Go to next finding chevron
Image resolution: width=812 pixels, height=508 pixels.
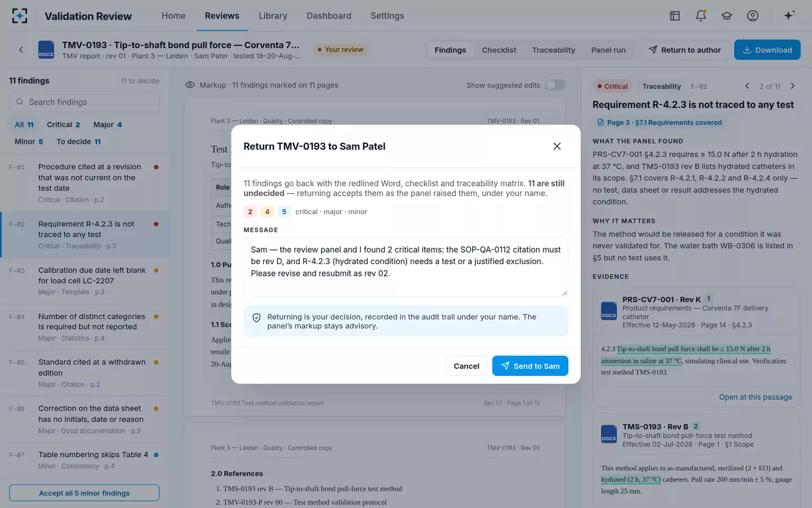pyautogui.click(x=793, y=86)
